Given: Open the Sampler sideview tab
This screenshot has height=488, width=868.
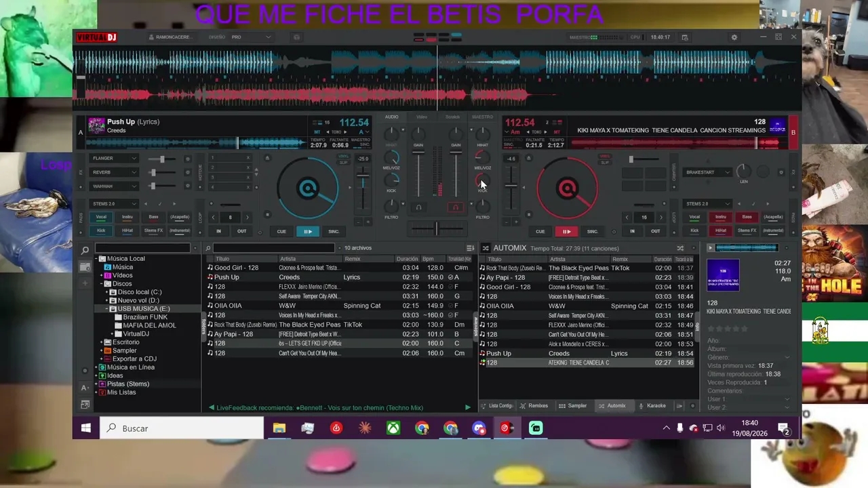Looking at the screenshot, I should point(573,406).
